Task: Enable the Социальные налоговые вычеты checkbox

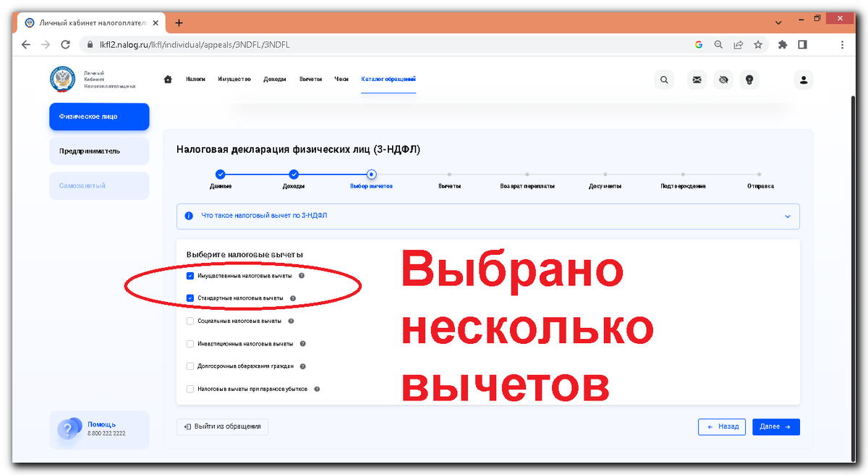Action: pyautogui.click(x=190, y=320)
